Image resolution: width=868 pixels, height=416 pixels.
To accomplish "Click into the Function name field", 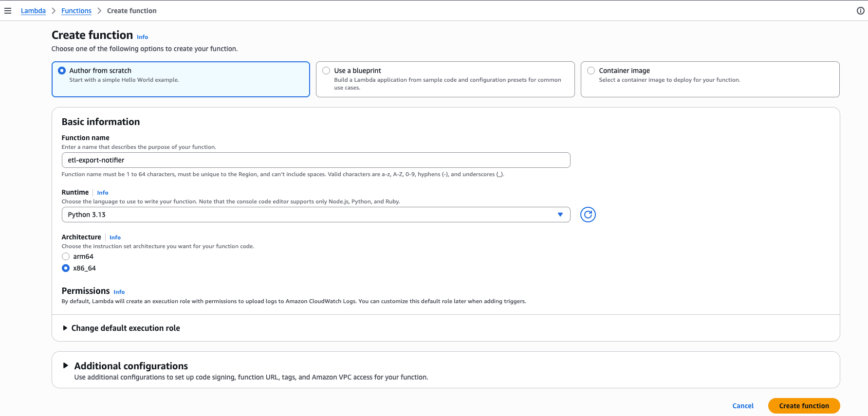I will (x=316, y=160).
